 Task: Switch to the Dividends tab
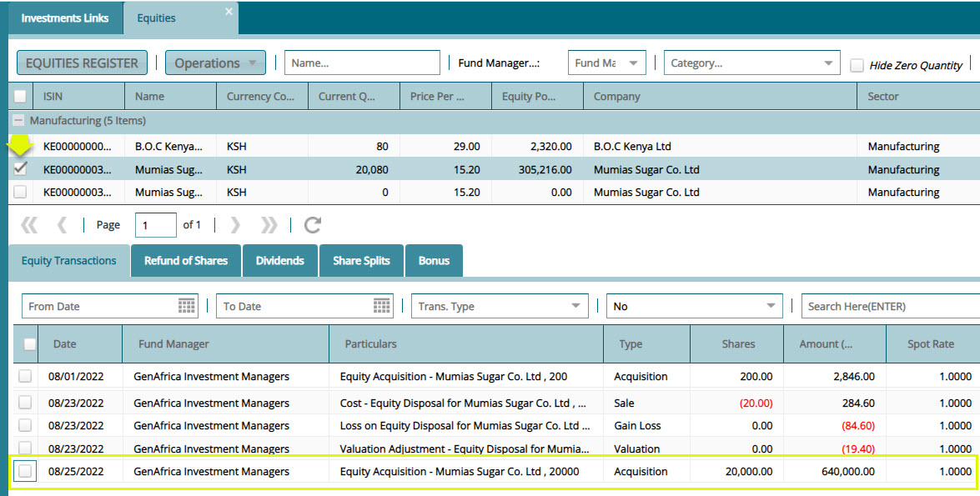click(x=280, y=260)
